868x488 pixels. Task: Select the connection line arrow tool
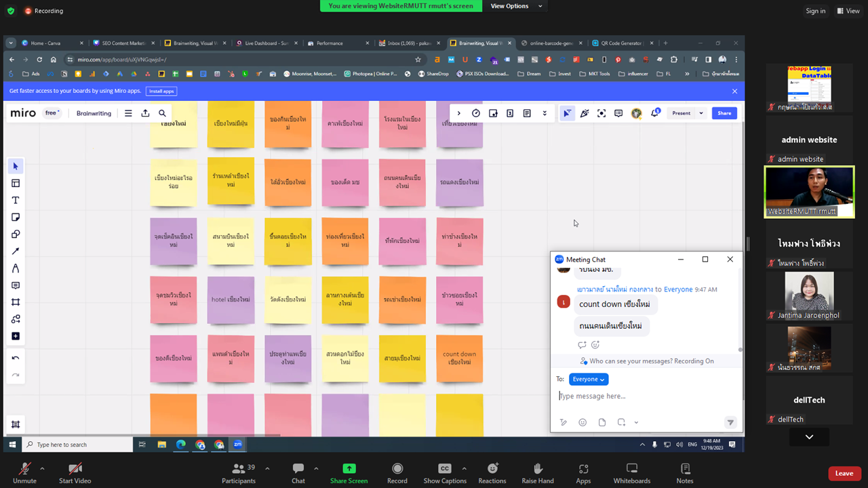pyautogui.click(x=16, y=251)
